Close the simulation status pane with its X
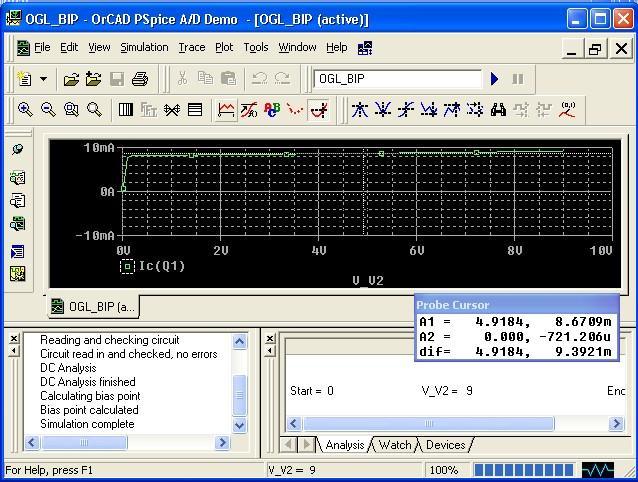This screenshot has height=482, width=638. 269,338
